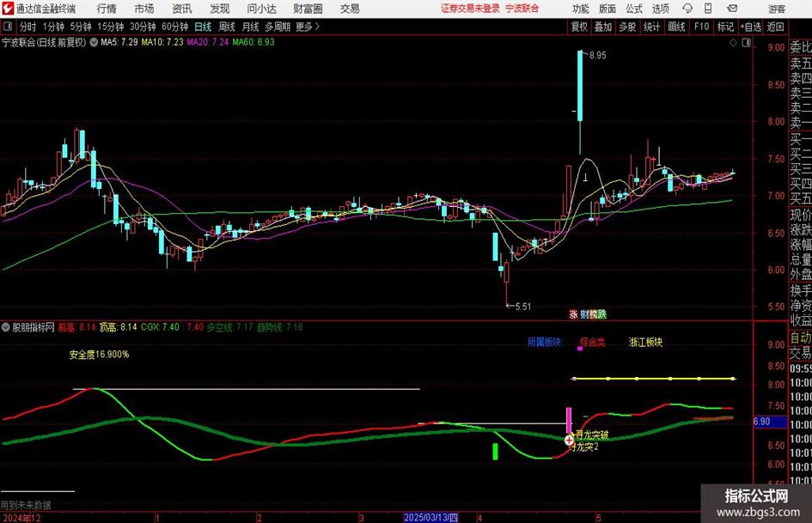The height and width of the screenshot is (523, 812).
Task: Click the 8.95 high price label
Action: (x=597, y=56)
